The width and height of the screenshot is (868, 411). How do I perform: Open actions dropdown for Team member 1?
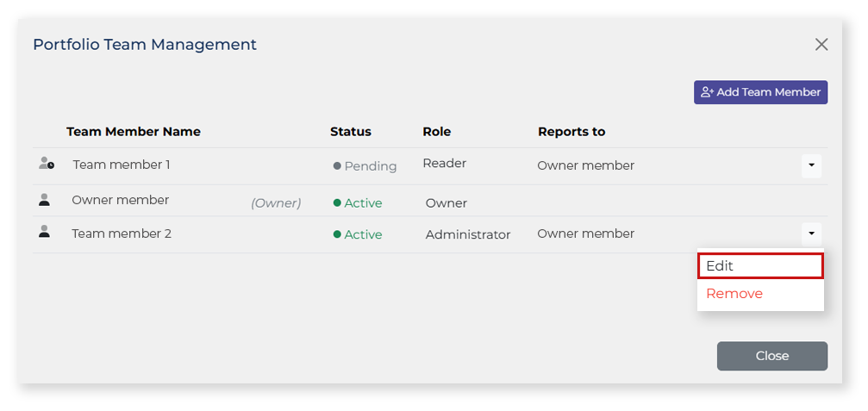coord(811,165)
